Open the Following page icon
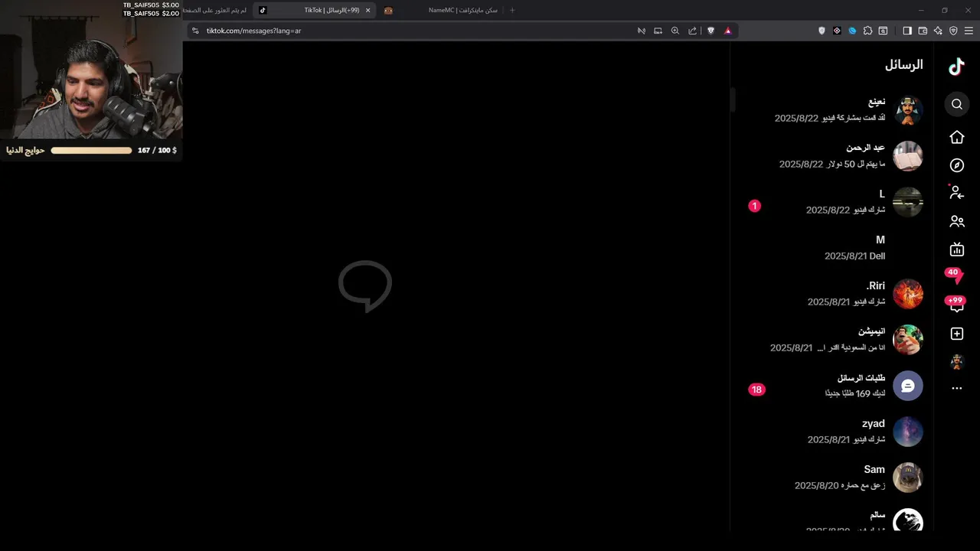 pyautogui.click(x=957, y=193)
